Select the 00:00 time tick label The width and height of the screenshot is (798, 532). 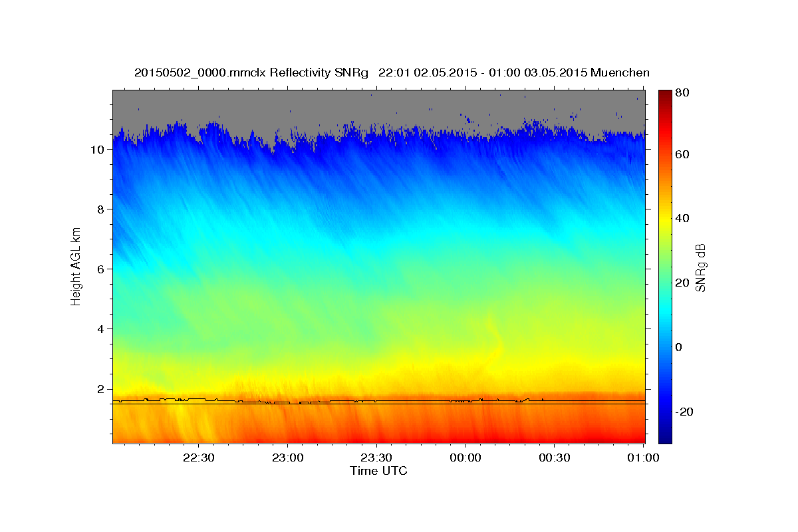(x=465, y=458)
